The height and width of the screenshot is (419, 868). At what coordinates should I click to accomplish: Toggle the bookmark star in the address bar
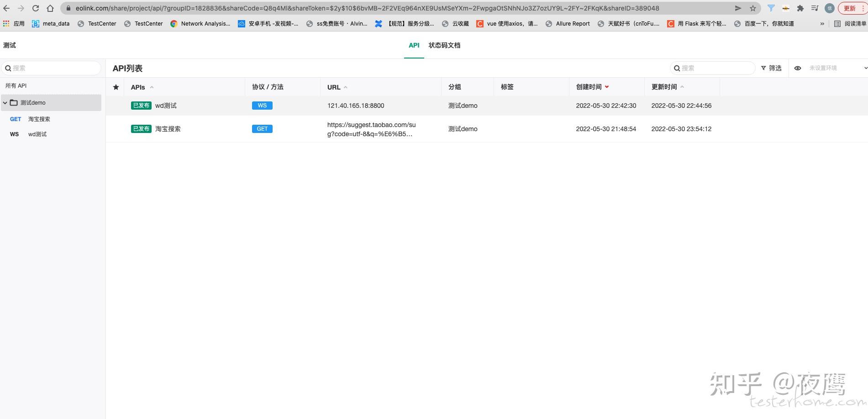click(752, 8)
